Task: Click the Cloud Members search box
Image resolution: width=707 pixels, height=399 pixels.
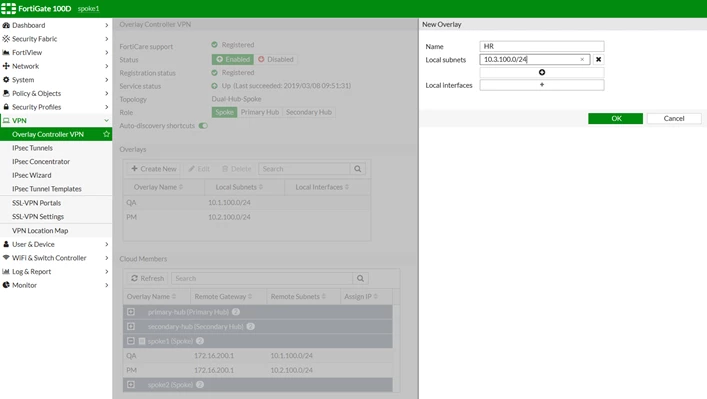Action: (262, 278)
